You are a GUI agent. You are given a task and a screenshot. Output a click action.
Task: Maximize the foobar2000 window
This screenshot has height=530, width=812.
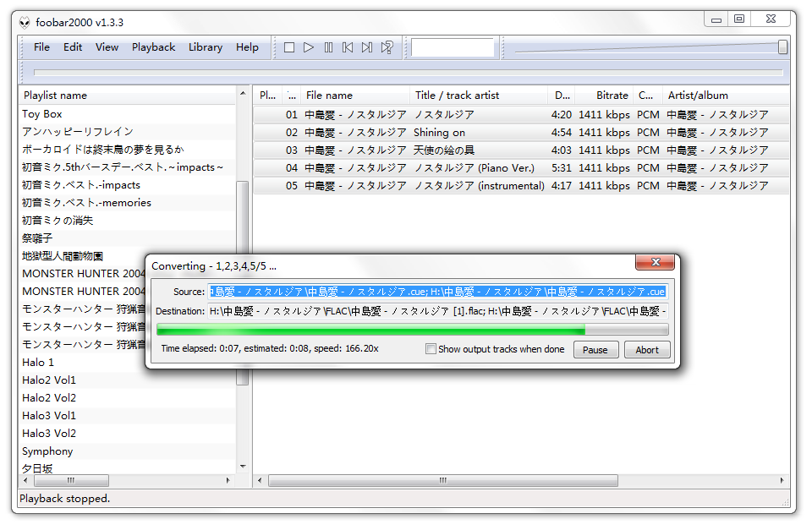point(739,19)
